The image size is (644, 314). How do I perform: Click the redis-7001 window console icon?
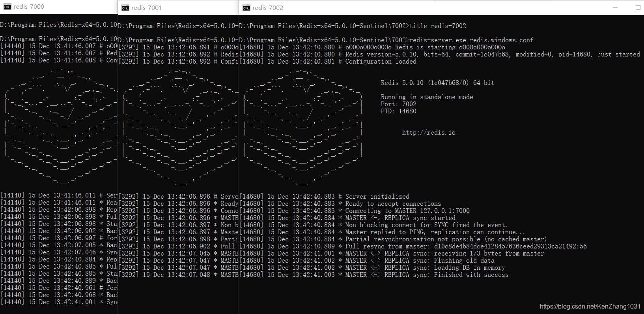(125, 8)
